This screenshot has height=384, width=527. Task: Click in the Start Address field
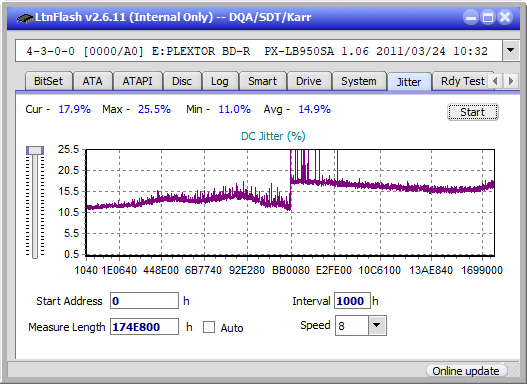click(145, 300)
